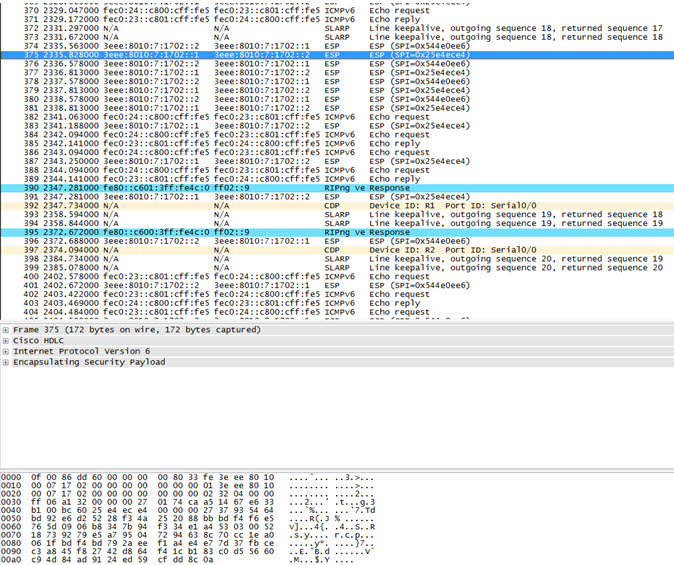
Task: Expand the Cisco HDLC protocol node
Action: click(x=6, y=341)
